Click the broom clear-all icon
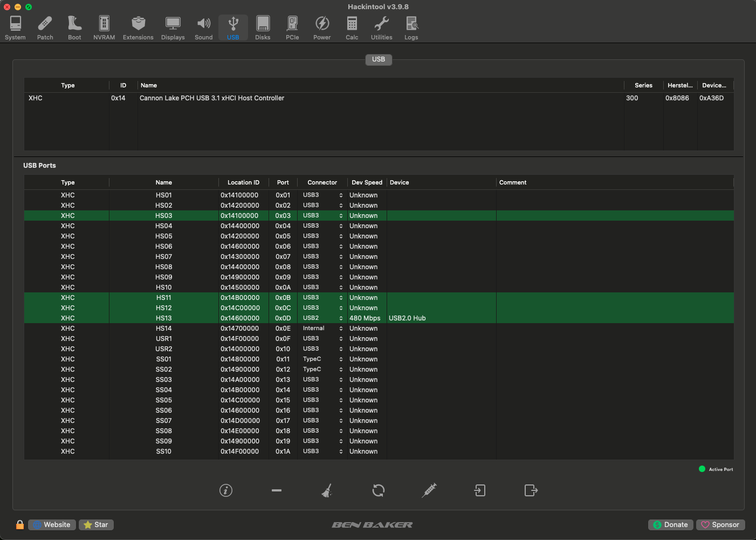Viewport: 756px width, 540px height. coord(327,490)
